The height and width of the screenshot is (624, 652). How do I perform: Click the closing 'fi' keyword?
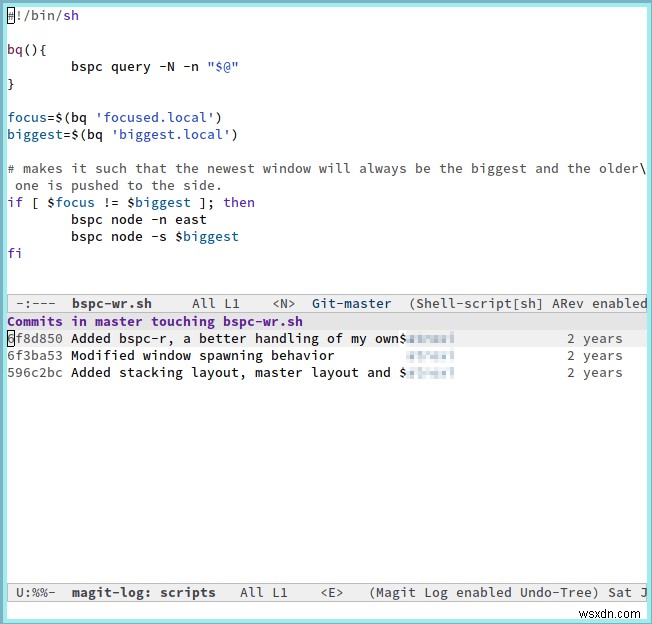tap(15, 253)
